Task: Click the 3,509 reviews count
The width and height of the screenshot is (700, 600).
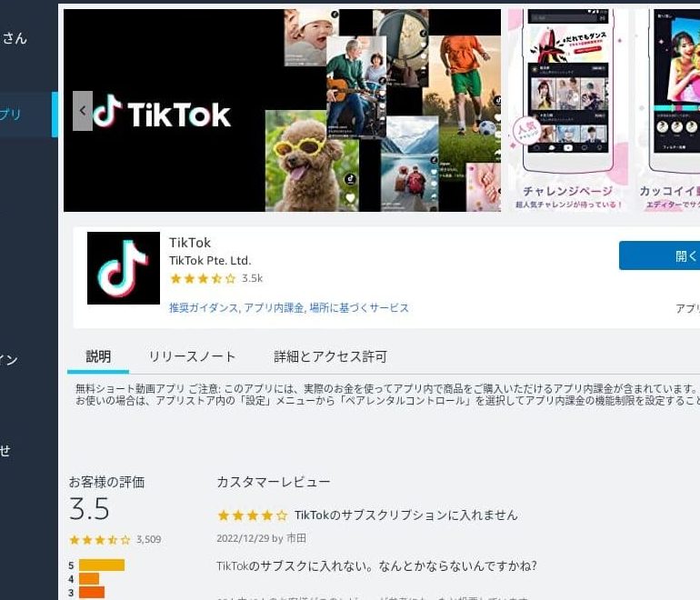Action: coord(149,540)
